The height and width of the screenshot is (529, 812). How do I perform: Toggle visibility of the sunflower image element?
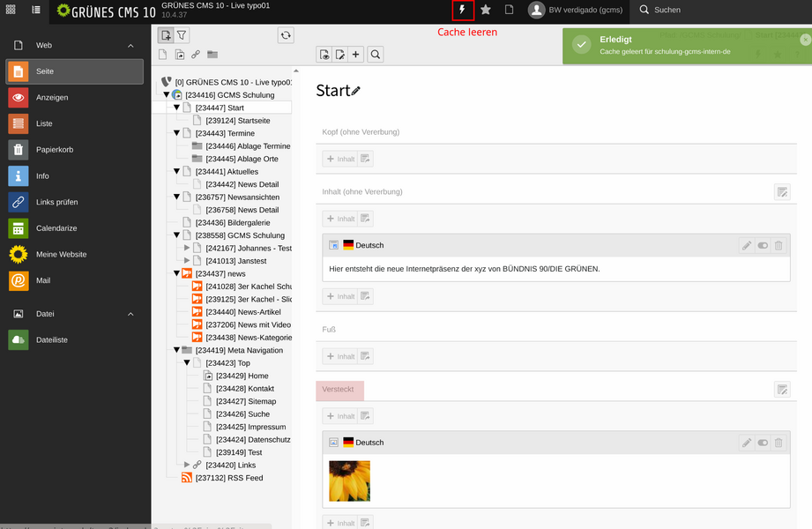tap(763, 443)
